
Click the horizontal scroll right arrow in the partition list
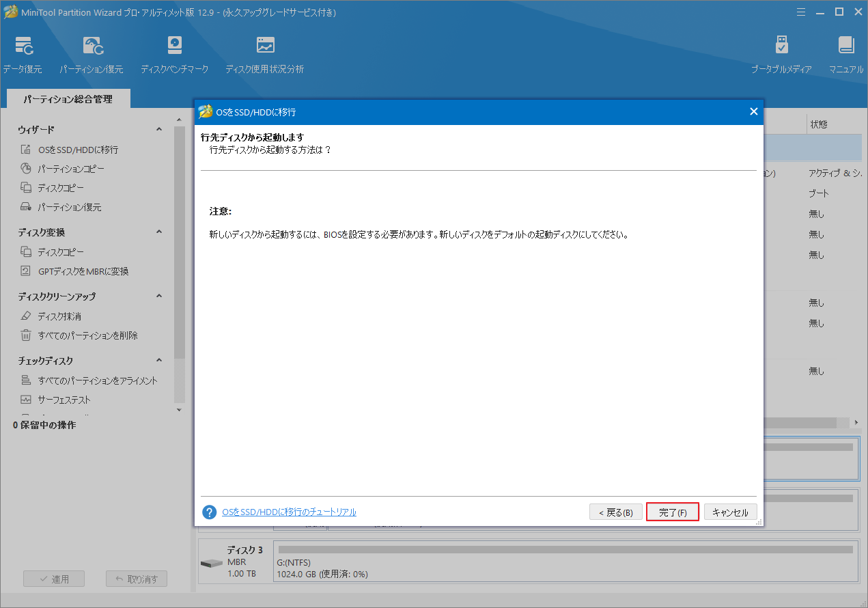856,423
